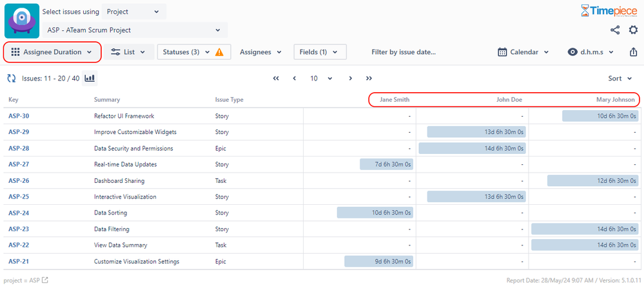Click the export icon at top right
This screenshot has width=644, height=286.
click(x=633, y=52)
